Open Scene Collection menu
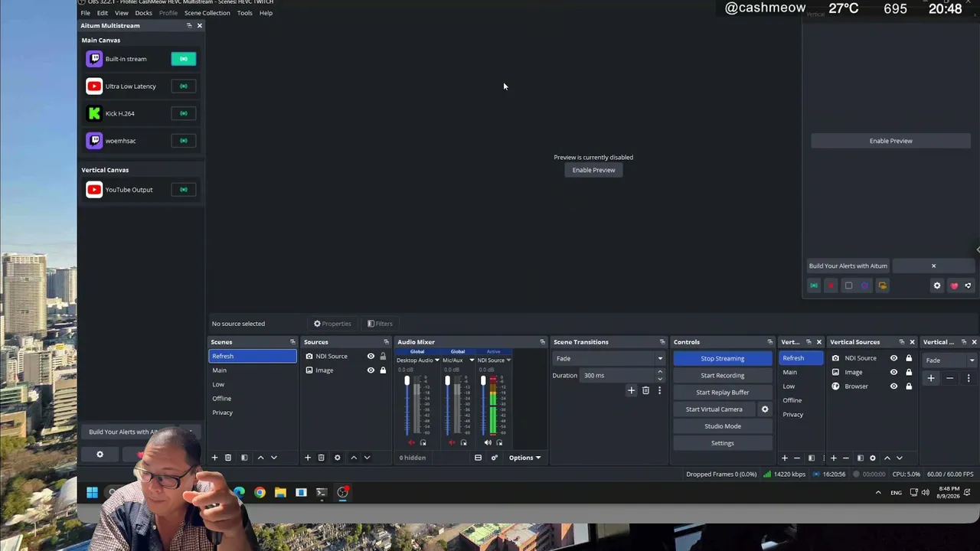Image resolution: width=980 pixels, height=551 pixels. 207,13
